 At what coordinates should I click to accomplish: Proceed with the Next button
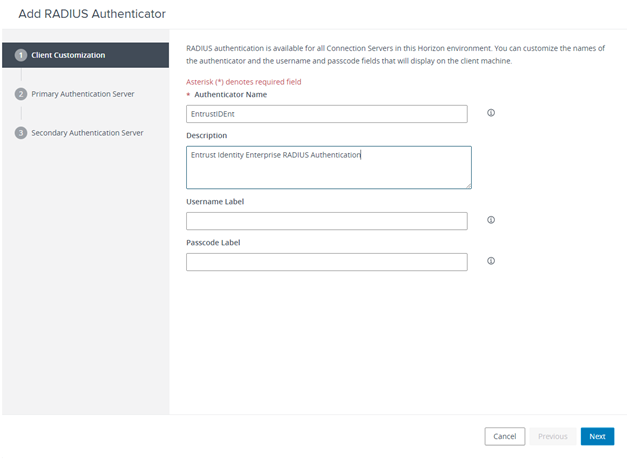[597, 436]
